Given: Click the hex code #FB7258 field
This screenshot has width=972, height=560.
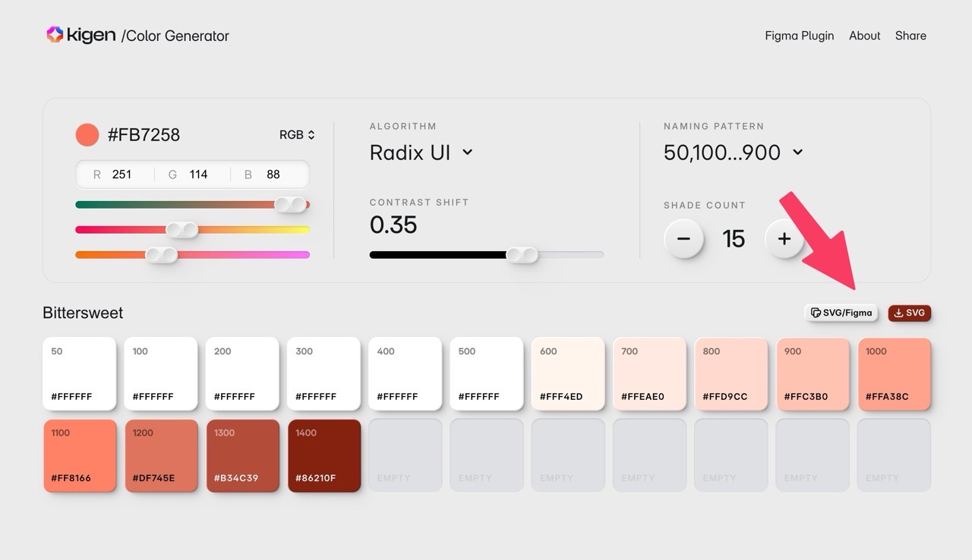Looking at the screenshot, I should pos(144,135).
